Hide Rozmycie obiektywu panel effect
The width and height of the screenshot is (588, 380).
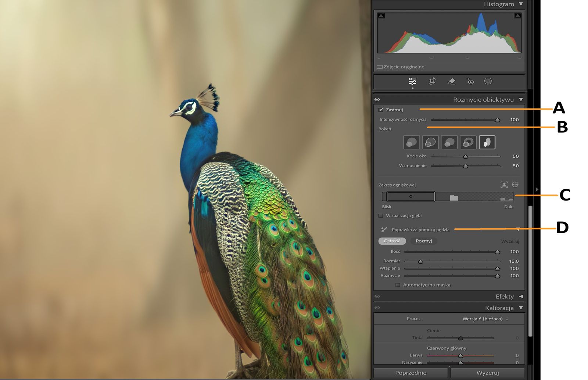377,99
